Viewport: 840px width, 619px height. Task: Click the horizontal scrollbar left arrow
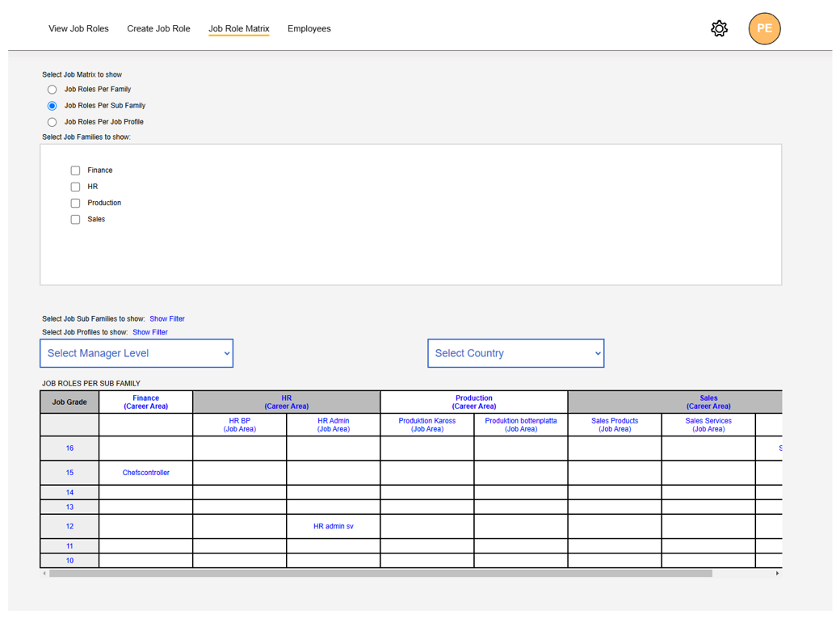[44, 574]
